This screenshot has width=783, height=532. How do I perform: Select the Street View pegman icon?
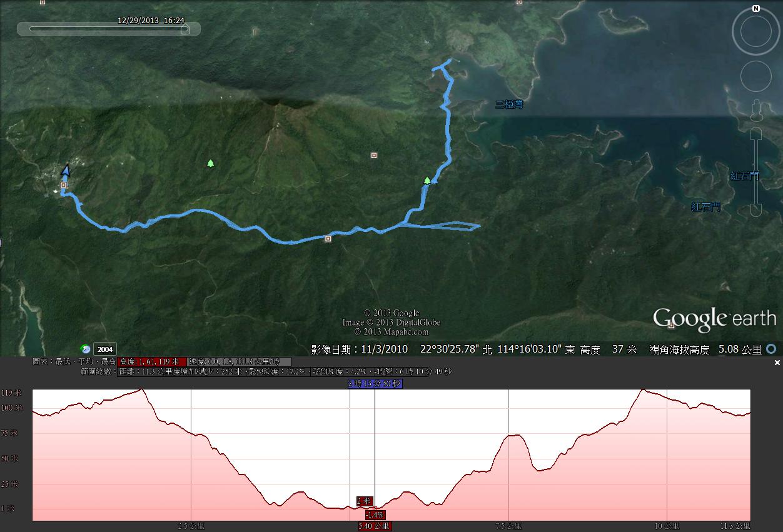pos(756,110)
